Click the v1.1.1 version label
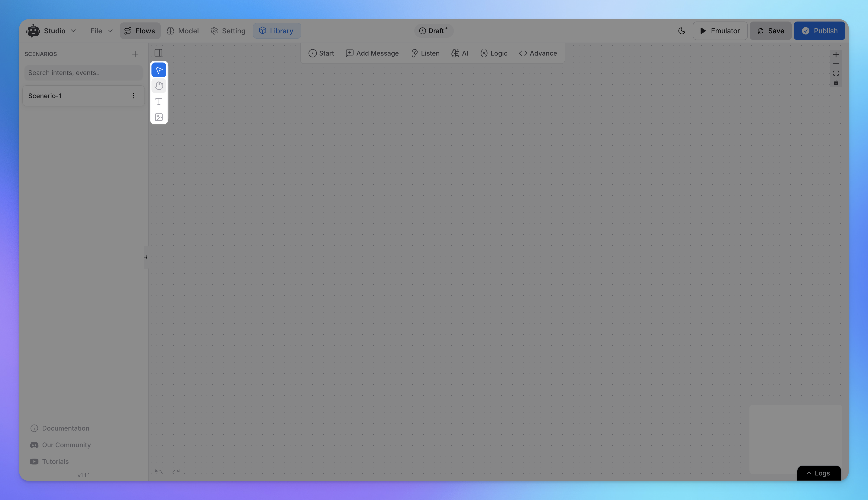 [83, 475]
